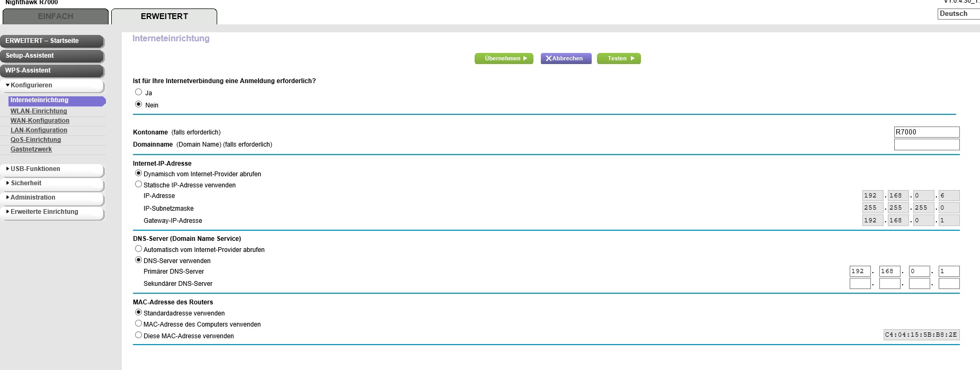Open WLAN-Einrichtung link

tap(39, 111)
